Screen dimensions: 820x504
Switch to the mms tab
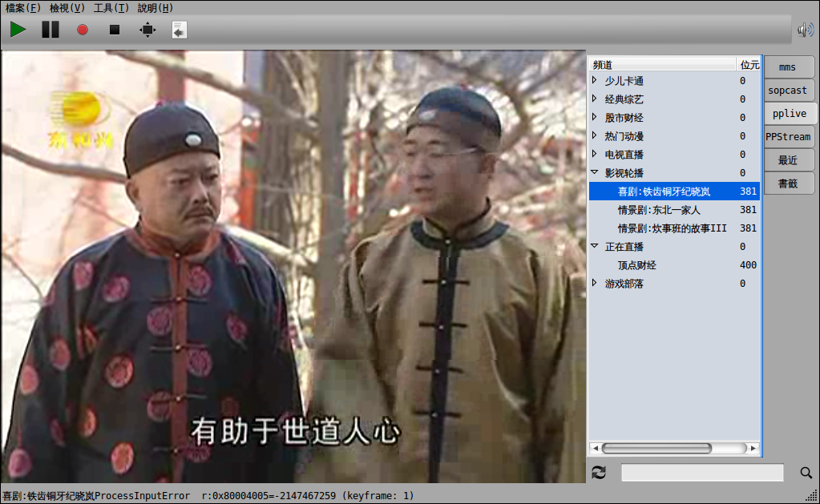coord(789,67)
